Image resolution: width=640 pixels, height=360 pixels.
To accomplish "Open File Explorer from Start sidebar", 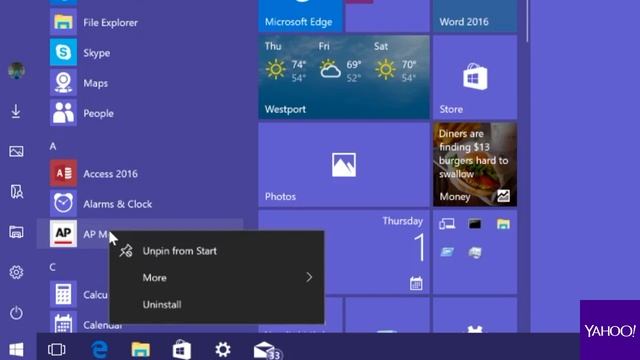I will click(x=16, y=232).
